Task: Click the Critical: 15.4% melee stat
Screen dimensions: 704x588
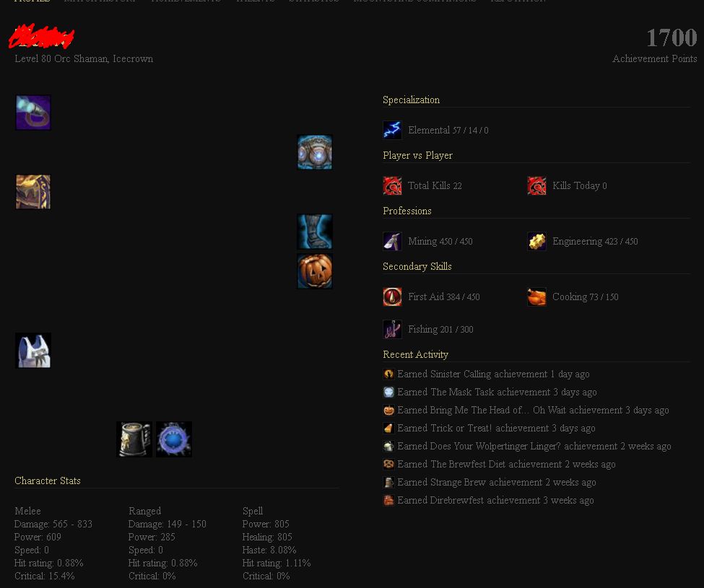Action: coord(45,576)
